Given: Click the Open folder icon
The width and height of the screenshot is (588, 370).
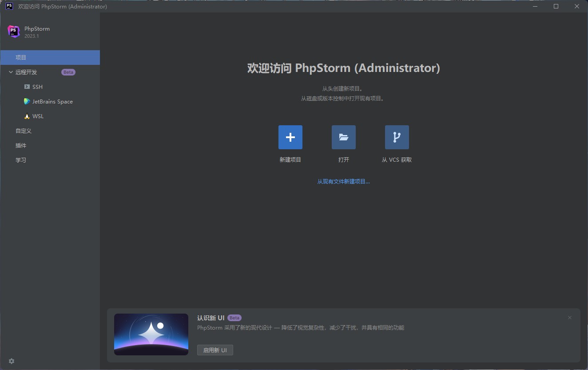Looking at the screenshot, I should point(344,137).
